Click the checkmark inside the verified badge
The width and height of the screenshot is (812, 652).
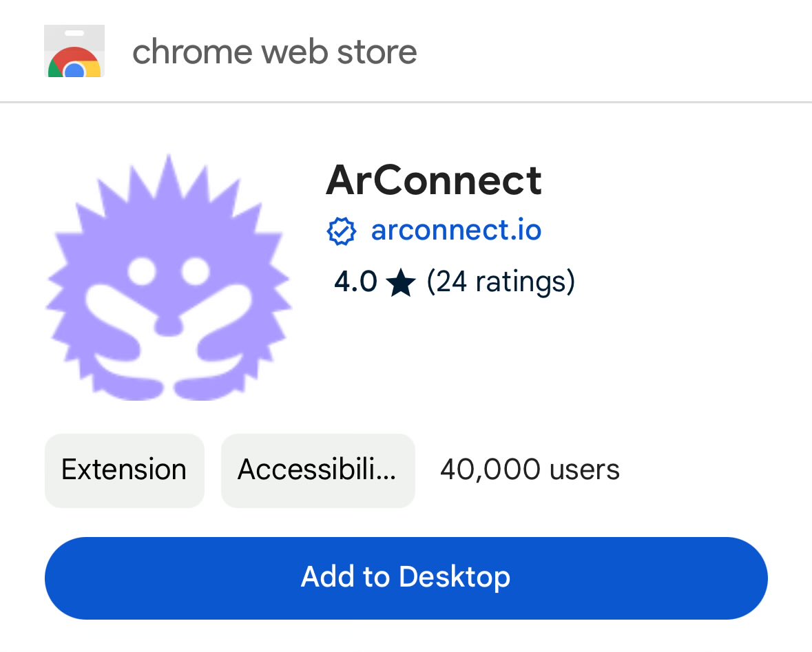pyautogui.click(x=342, y=231)
